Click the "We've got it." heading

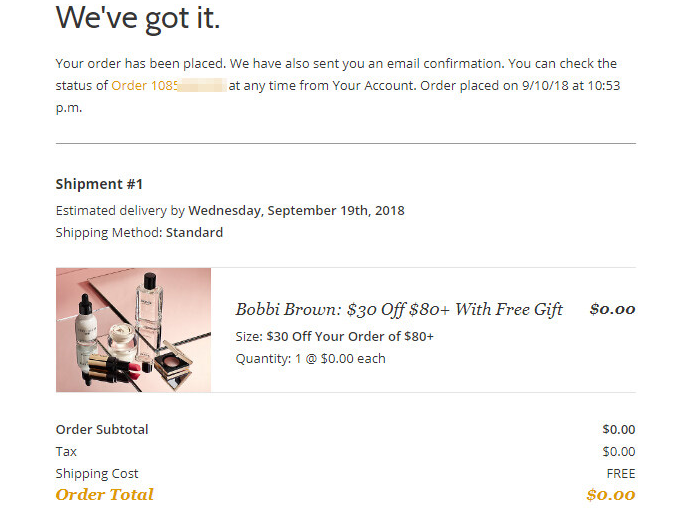pyautogui.click(x=138, y=17)
